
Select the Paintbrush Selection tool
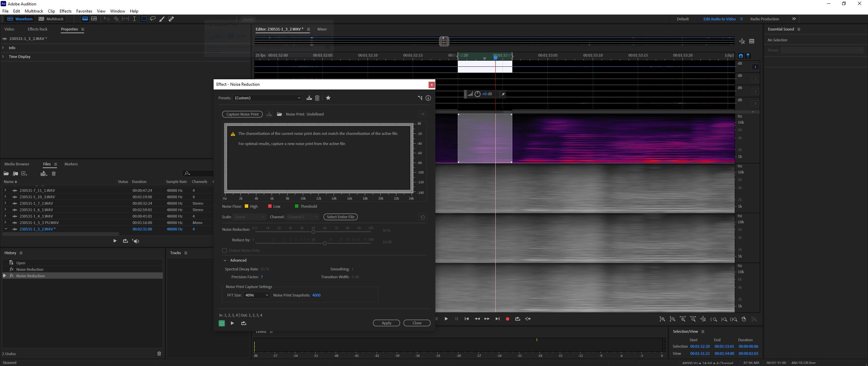(x=162, y=19)
